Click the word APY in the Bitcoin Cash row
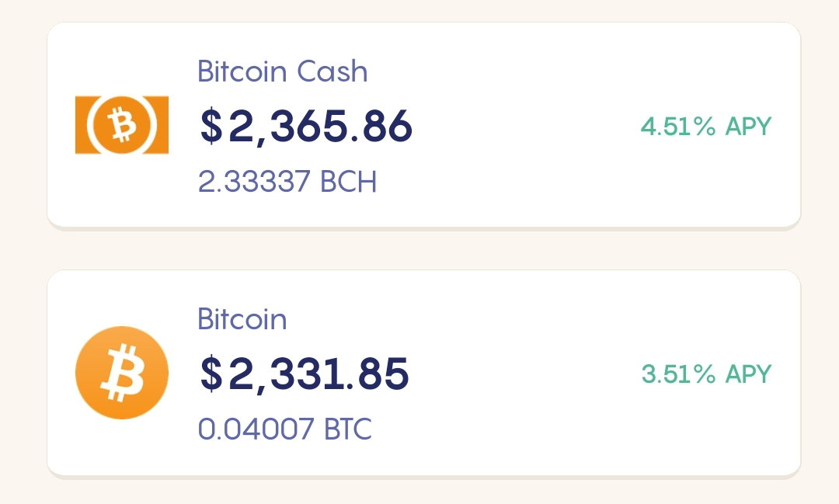This screenshot has height=504, width=839. point(749,127)
